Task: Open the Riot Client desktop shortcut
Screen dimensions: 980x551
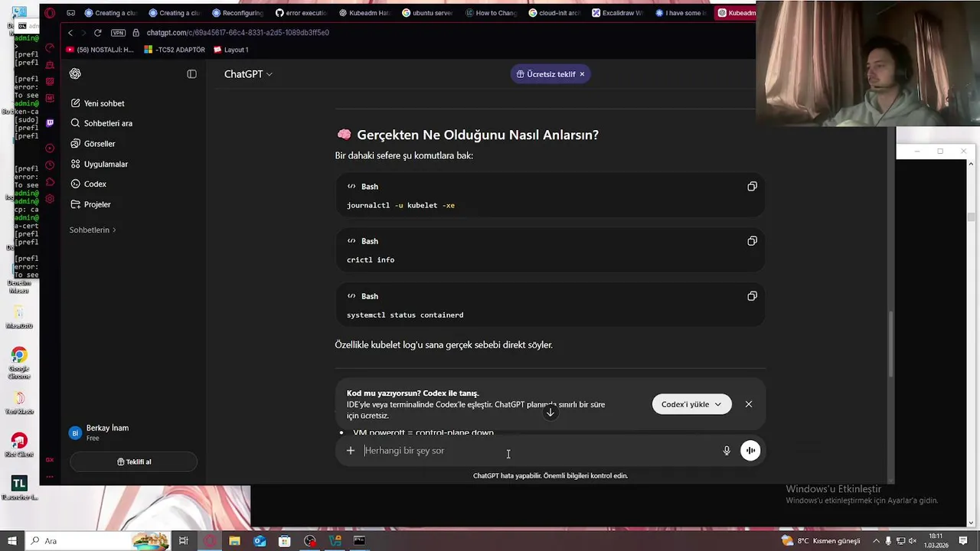Action: tap(19, 445)
